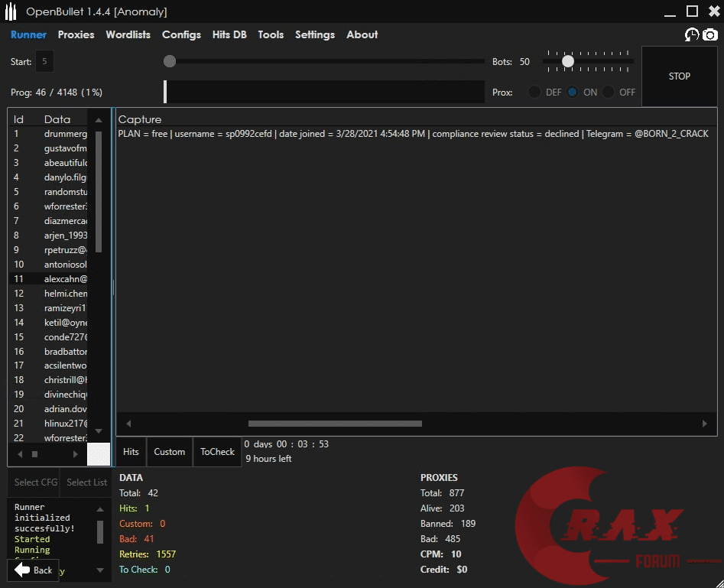Viewport: 724px width, 588px height.
Task: Click the Back arrow button
Action: pyautogui.click(x=33, y=570)
